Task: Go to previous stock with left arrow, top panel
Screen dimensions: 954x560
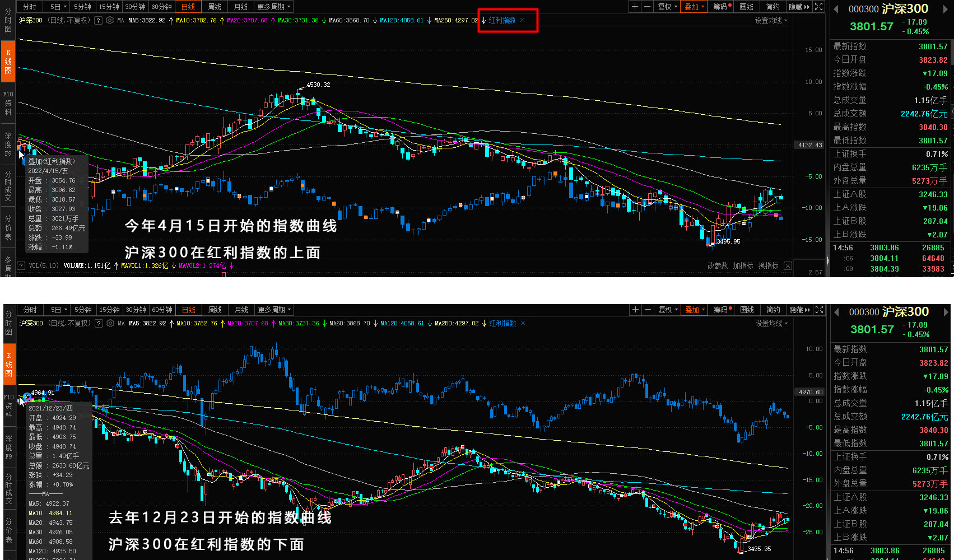Action: coord(836,10)
